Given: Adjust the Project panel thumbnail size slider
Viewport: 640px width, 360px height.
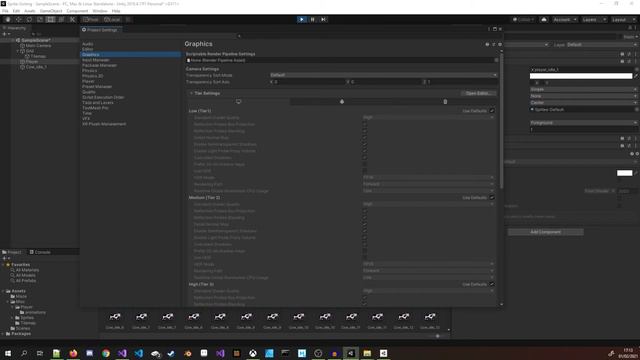Looking at the screenshot, I should (438, 336).
